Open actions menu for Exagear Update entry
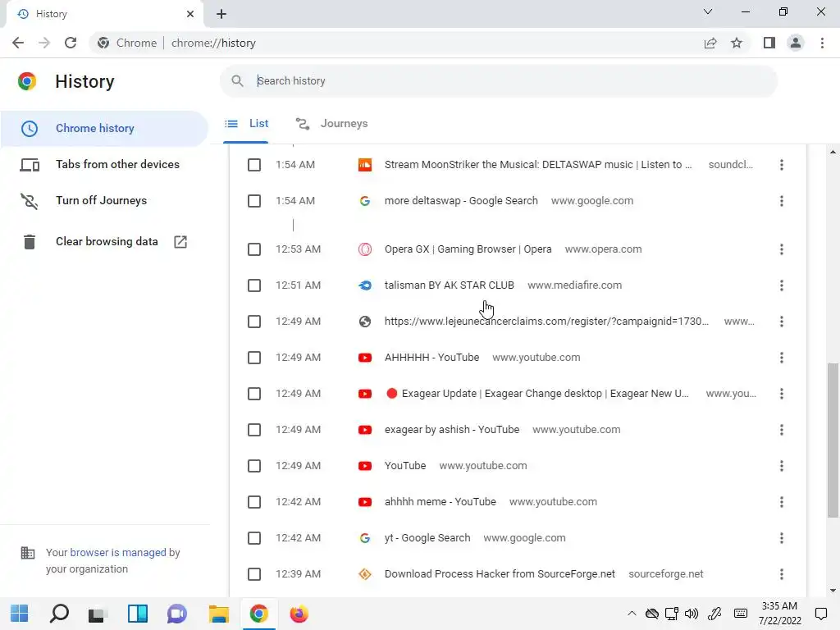Screen dimensions: 840x630 click(x=782, y=394)
